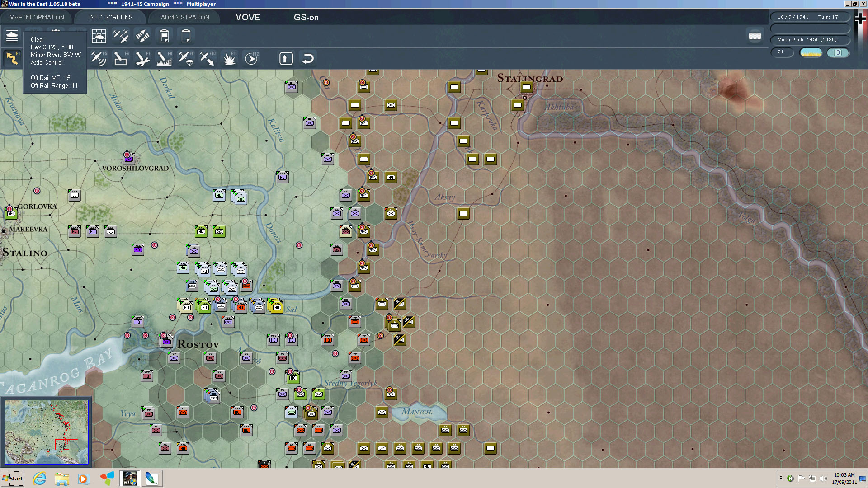Viewport: 868px width, 488px height.
Task: Click the three-barrels supply icon
Action: coord(755,36)
